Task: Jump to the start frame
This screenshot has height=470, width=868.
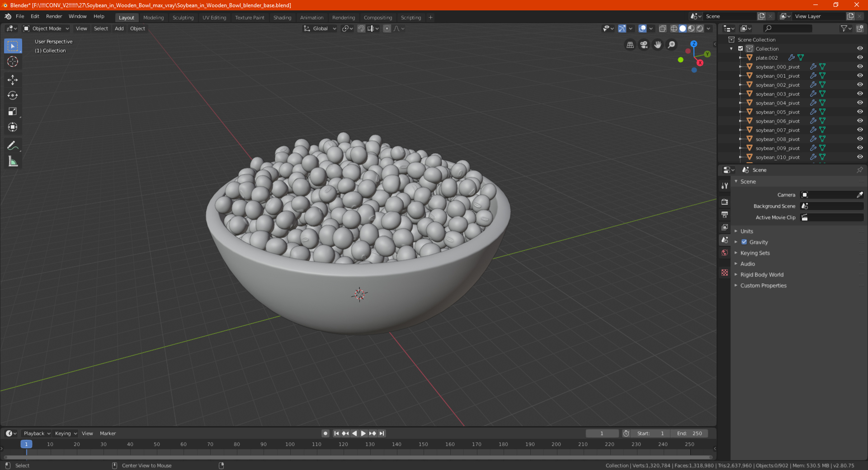Action: click(x=336, y=433)
